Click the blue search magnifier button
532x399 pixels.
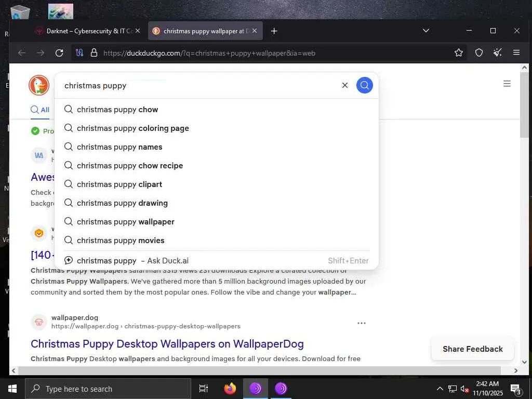pos(364,85)
